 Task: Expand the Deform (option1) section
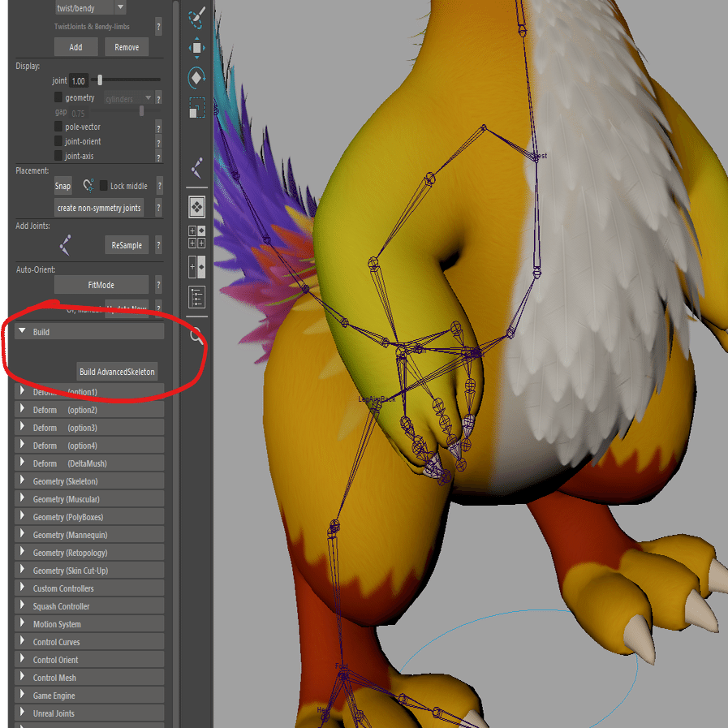(89, 391)
